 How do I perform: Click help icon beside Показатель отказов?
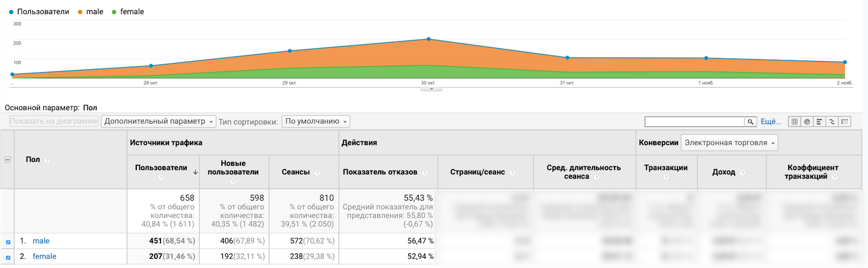(425, 173)
